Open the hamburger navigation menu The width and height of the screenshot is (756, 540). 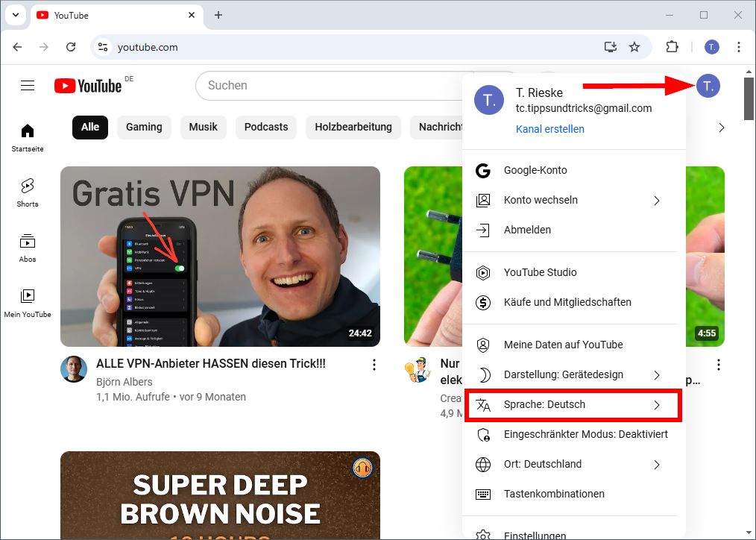pyautogui.click(x=28, y=85)
